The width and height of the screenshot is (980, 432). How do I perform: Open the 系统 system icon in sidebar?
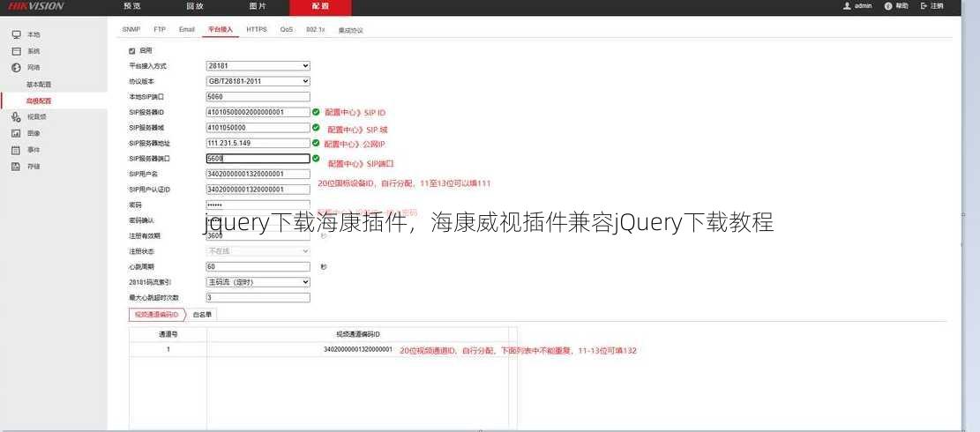click(17, 51)
